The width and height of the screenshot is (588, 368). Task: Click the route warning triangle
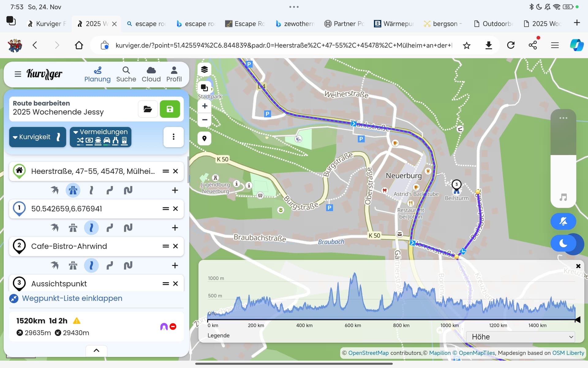point(77,321)
